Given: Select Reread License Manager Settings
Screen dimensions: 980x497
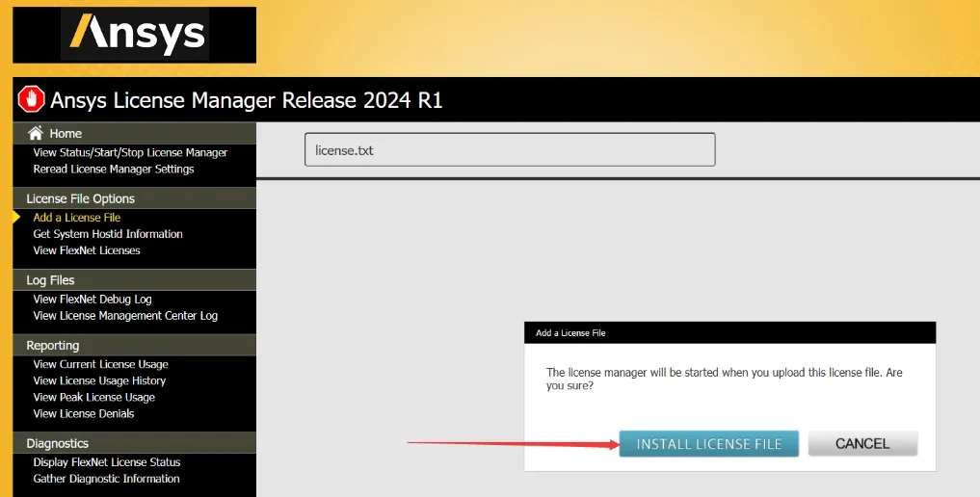Looking at the screenshot, I should click(x=113, y=170).
